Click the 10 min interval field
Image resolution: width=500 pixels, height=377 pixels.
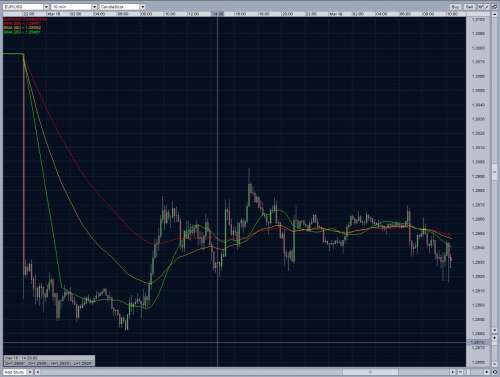click(x=72, y=7)
